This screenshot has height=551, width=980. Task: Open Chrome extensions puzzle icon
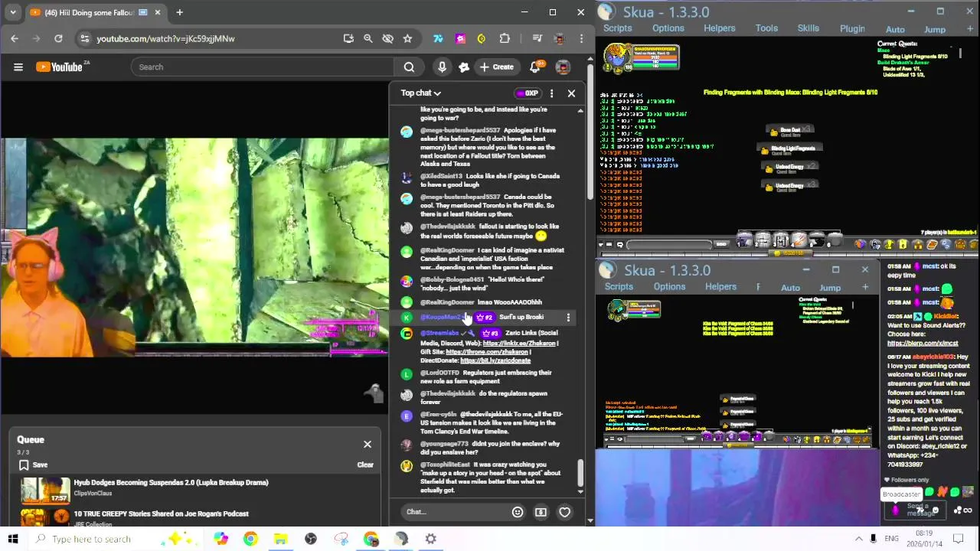[x=505, y=38]
